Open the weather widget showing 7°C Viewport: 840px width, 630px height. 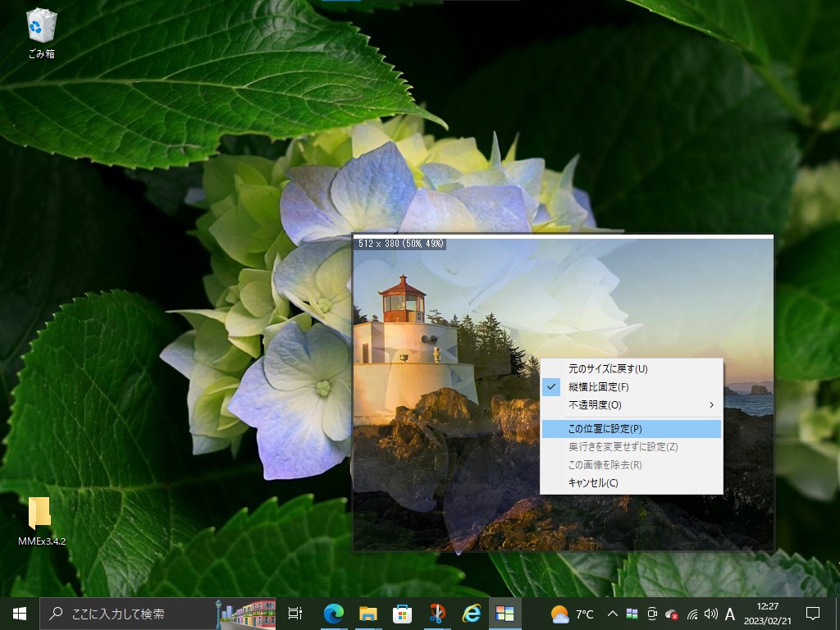pyautogui.click(x=572, y=614)
